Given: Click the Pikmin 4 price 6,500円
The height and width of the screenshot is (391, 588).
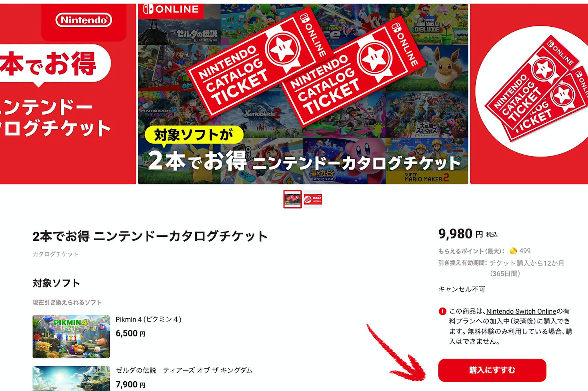Looking at the screenshot, I should 130,333.
